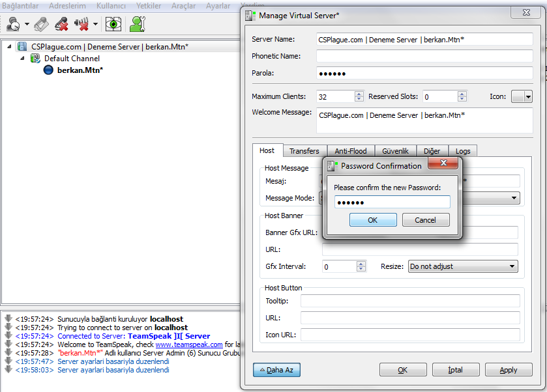
Task: Click the away status toolbar icon
Action: click(12, 24)
